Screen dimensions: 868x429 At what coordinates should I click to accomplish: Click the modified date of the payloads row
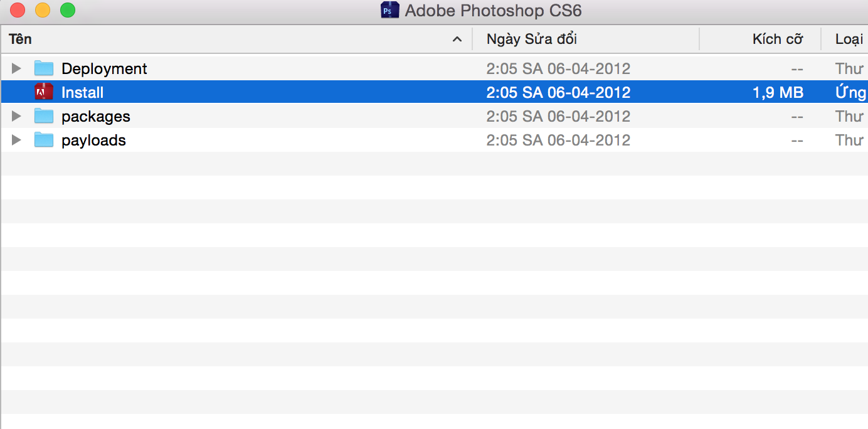click(x=558, y=140)
